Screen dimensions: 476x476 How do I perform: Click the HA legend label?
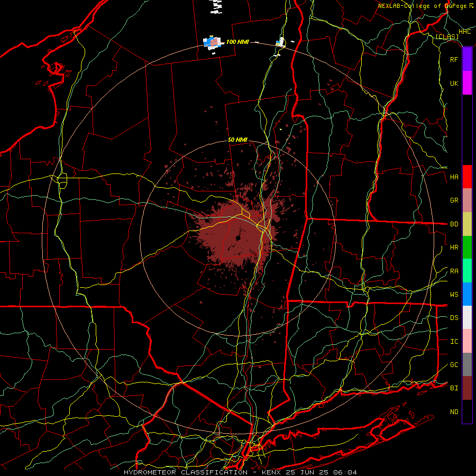(x=454, y=177)
